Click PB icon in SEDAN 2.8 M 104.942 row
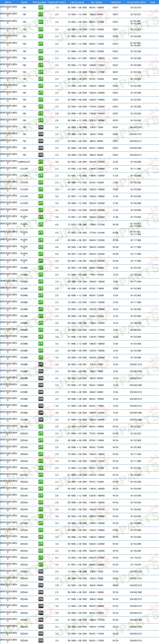159x644 pixels. pyautogui.click(x=41, y=510)
